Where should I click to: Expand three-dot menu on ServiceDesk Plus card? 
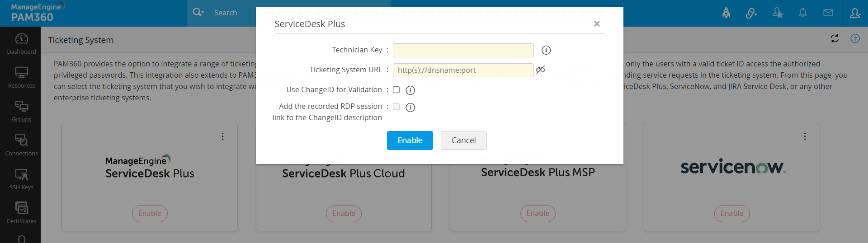(x=222, y=136)
